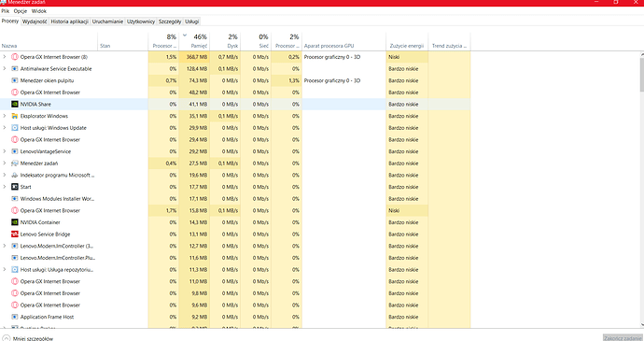The image size is (644, 341).
Task: Click Opera icon in the 15,8 MB row
Action: [x=15, y=210]
